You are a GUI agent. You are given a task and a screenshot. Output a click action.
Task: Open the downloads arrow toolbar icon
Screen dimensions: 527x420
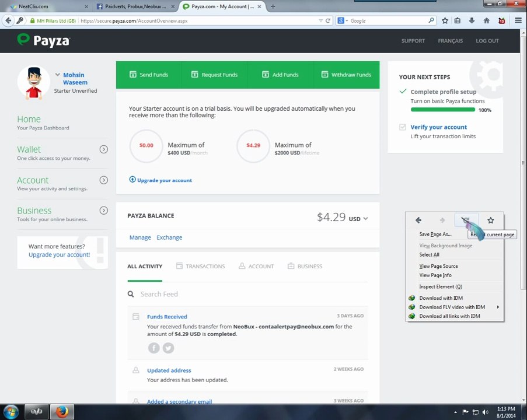click(472, 20)
